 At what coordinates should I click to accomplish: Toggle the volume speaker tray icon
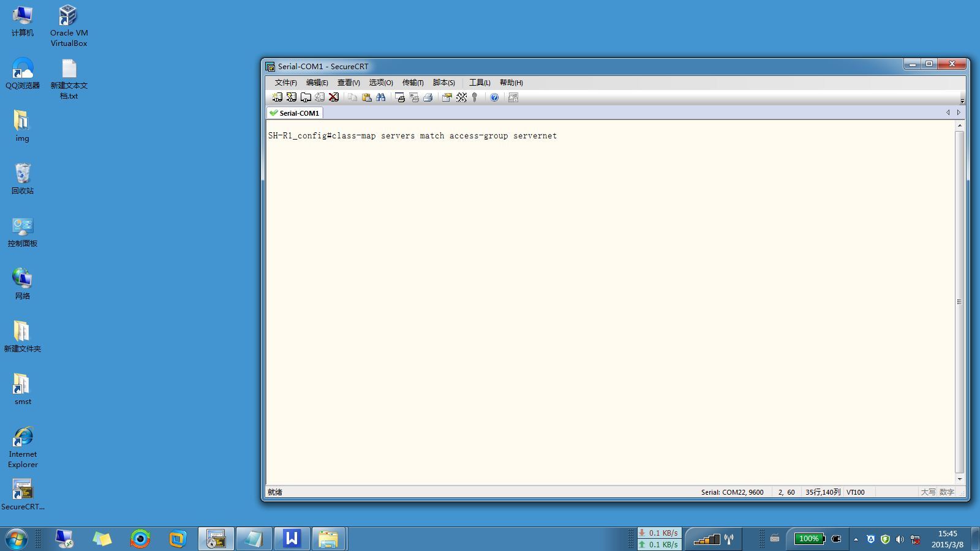(x=900, y=539)
